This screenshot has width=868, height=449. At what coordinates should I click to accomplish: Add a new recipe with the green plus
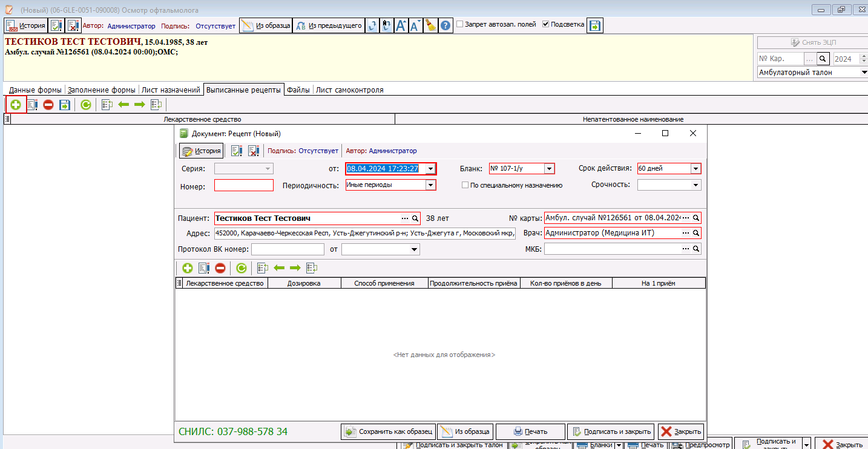(x=15, y=105)
